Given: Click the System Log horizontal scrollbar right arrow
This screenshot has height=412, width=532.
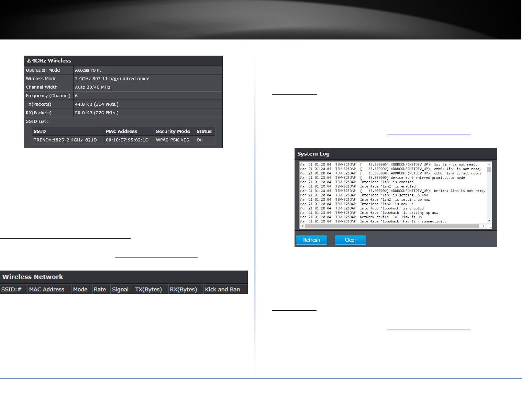Looking at the screenshot, I should click(484, 226).
